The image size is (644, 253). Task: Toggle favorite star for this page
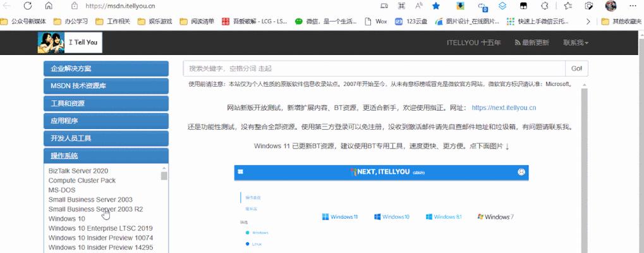coord(436,6)
